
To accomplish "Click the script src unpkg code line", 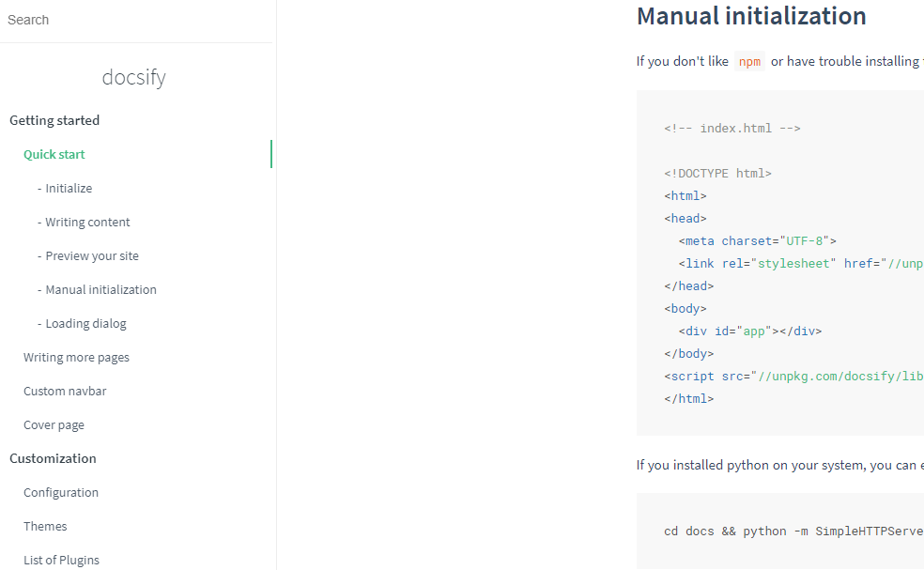I will (x=793, y=376).
